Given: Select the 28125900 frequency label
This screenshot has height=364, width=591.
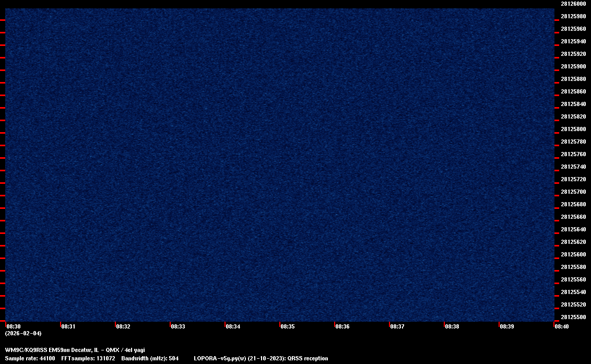Looking at the screenshot, I should pos(573,66).
